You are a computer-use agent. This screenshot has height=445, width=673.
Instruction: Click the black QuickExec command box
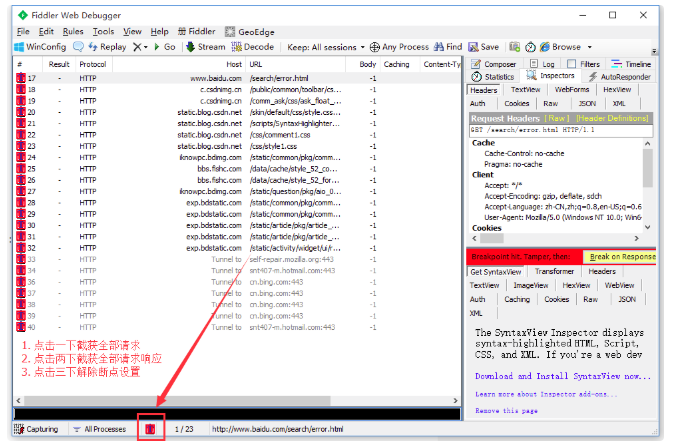click(x=237, y=414)
